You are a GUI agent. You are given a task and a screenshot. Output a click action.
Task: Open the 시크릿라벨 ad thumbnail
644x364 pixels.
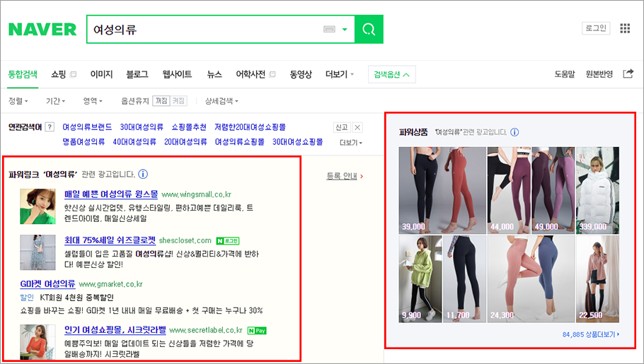[38, 342]
